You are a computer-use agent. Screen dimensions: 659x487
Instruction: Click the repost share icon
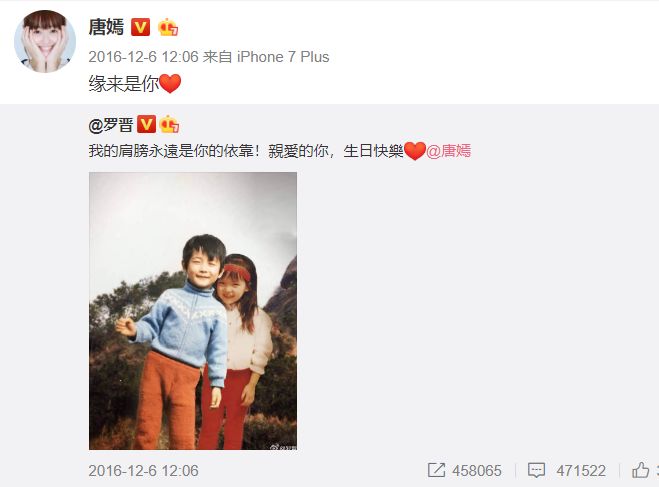(x=436, y=470)
